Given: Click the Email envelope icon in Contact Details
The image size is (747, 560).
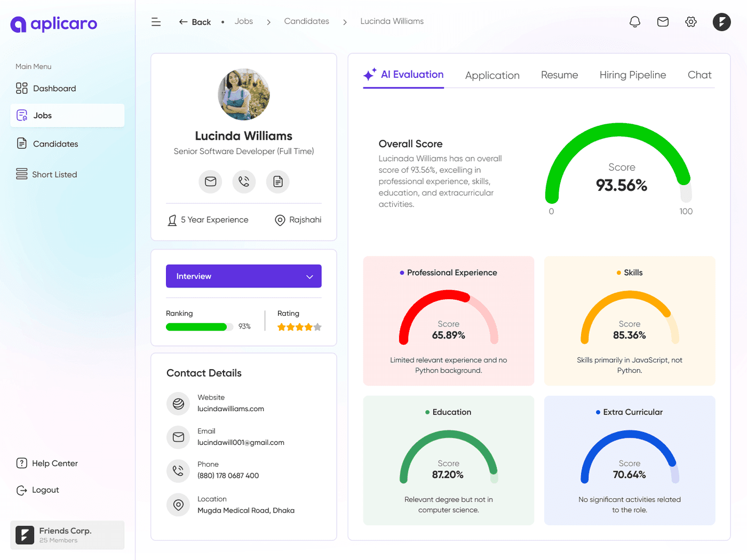Looking at the screenshot, I should pos(178,437).
